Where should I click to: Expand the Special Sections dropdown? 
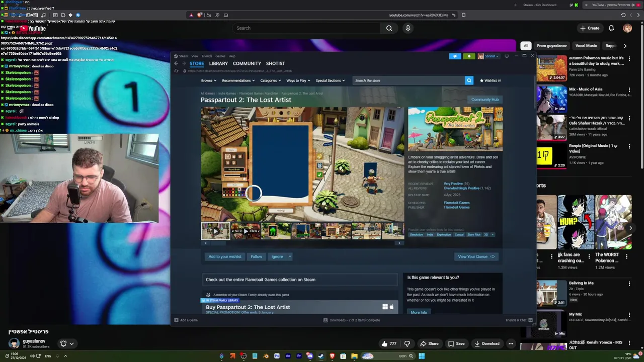[330, 80]
